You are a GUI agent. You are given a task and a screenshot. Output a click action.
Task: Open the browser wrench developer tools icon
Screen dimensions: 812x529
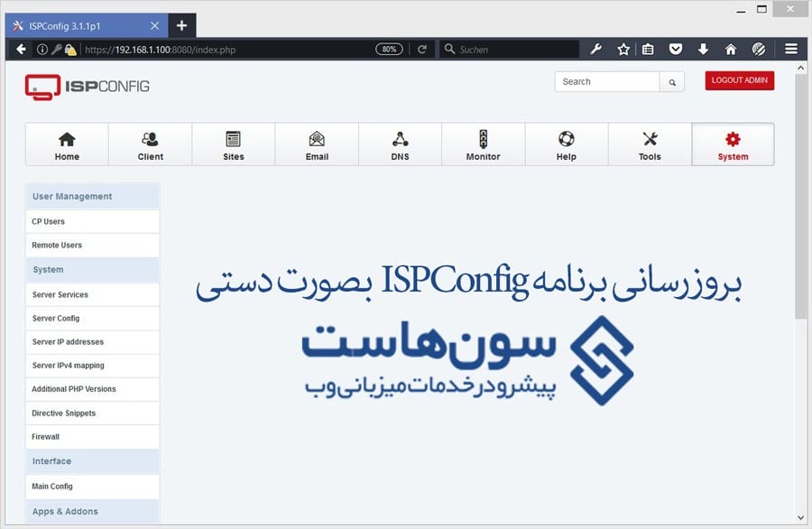596,50
